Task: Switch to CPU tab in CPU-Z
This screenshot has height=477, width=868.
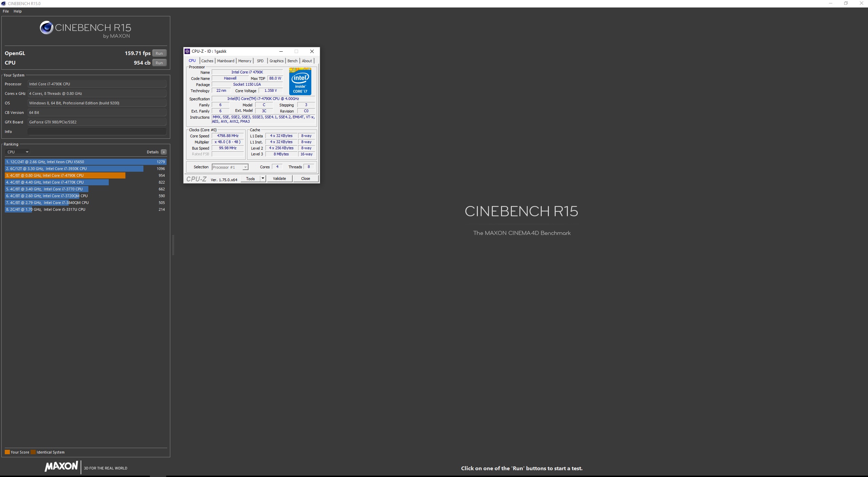Action: tap(192, 61)
